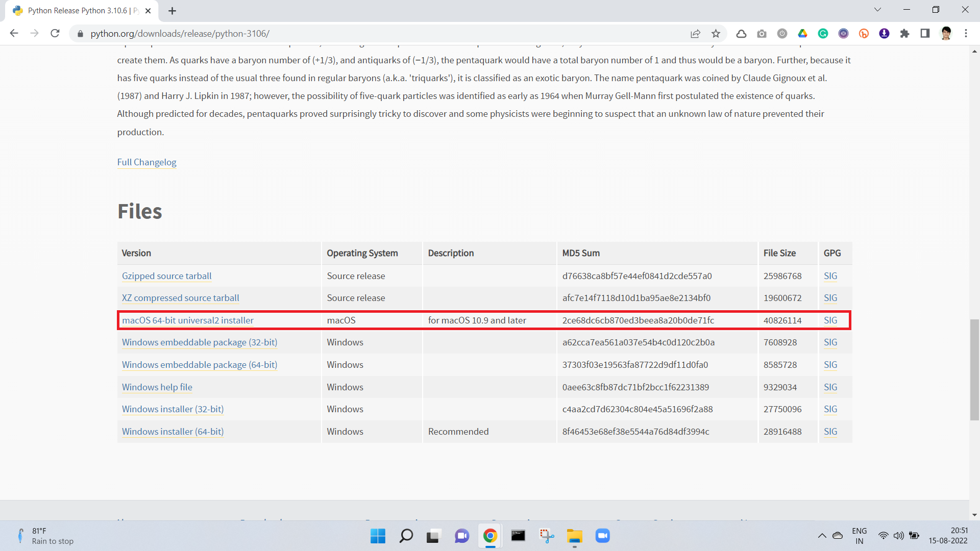Mute system volume via speaker icon

click(x=898, y=536)
